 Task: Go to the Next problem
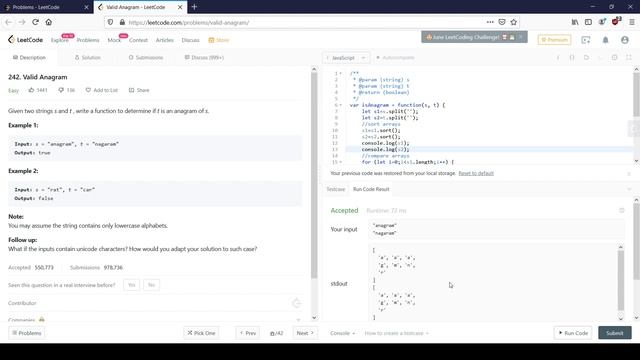pyautogui.click(x=305, y=333)
